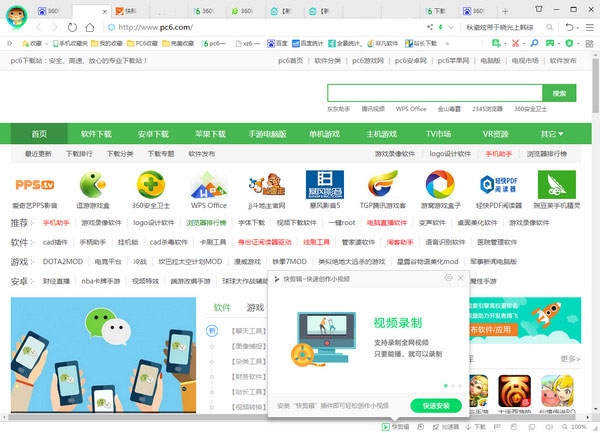Click the pc6 site search input box
Screen dimensions: 600x433
pyautogui.click(x=435, y=93)
